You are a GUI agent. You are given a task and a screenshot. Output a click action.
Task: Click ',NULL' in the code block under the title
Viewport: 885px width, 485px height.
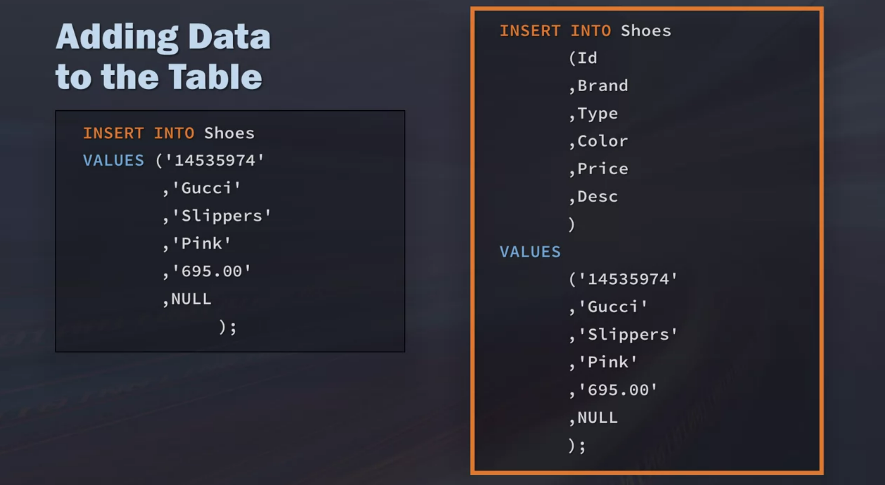[x=187, y=299]
